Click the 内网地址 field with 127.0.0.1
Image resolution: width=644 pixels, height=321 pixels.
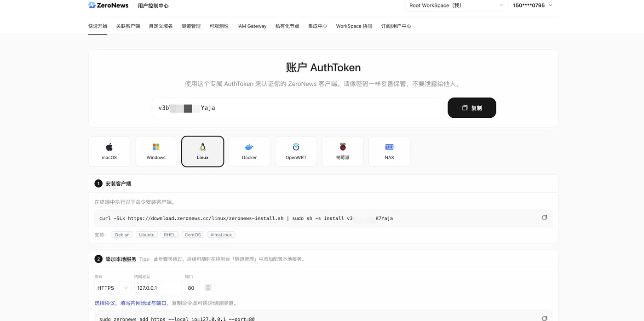pos(158,288)
